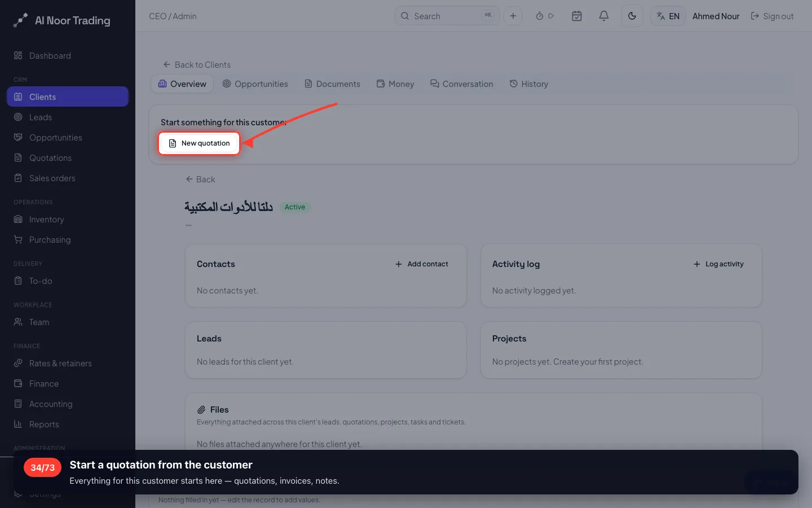Image resolution: width=812 pixels, height=508 pixels.
Task: Select Clients in the sidebar
Action: pyautogui.click(x=68, y=97)
